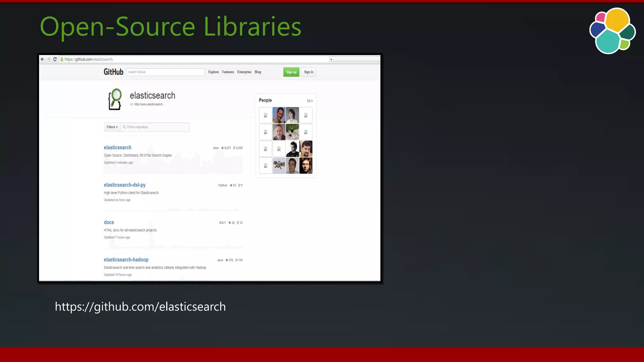Expand the People list via 30 arrow
This screenshot has width=644, height=362.
[x=310, y=101]
